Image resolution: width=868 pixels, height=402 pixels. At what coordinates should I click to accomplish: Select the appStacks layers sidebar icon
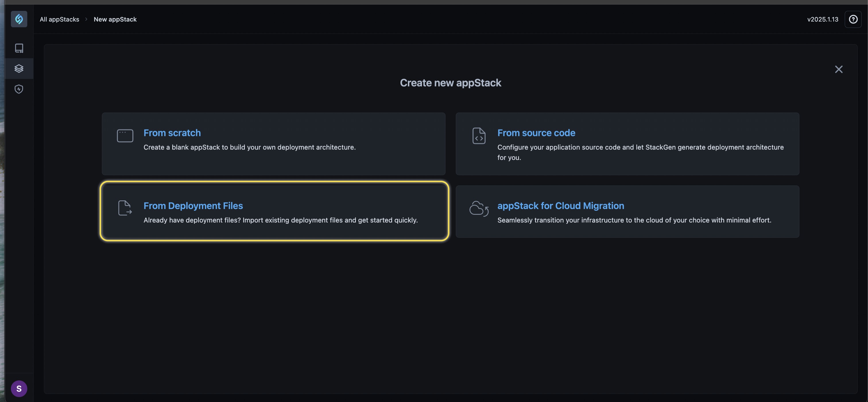(19, 69)
